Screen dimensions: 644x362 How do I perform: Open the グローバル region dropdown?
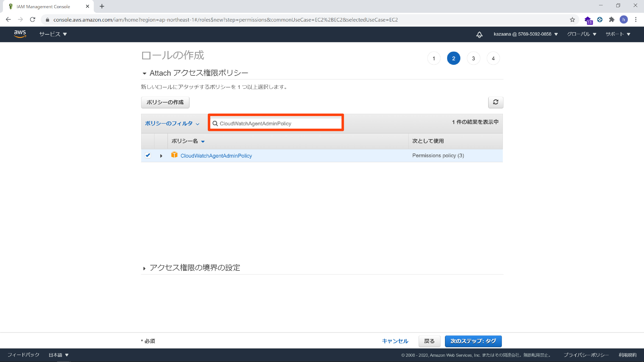(x=581, y=34)
